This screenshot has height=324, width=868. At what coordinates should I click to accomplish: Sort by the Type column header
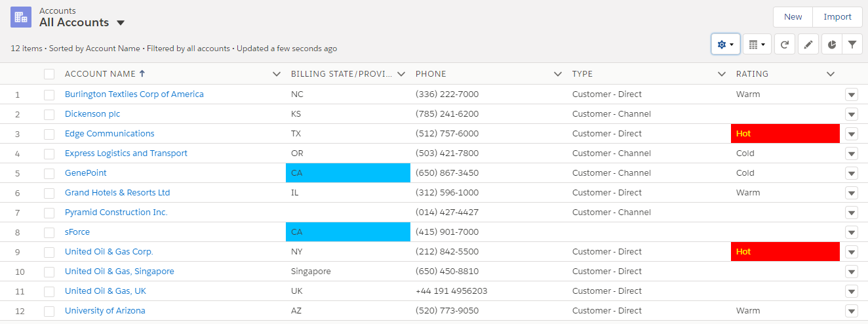pos(582,74)
